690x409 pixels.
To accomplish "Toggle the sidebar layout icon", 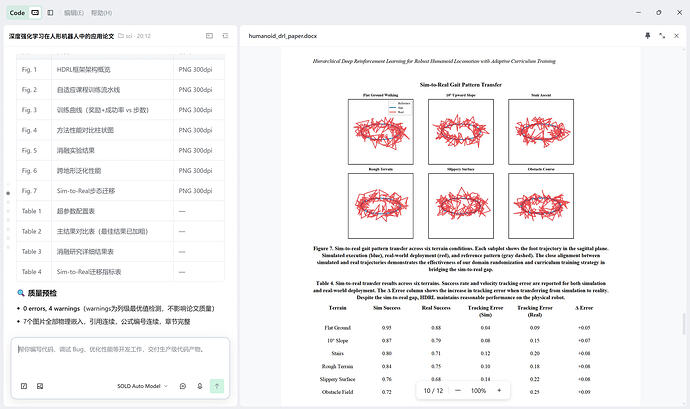I will click(x=51, y=13).
